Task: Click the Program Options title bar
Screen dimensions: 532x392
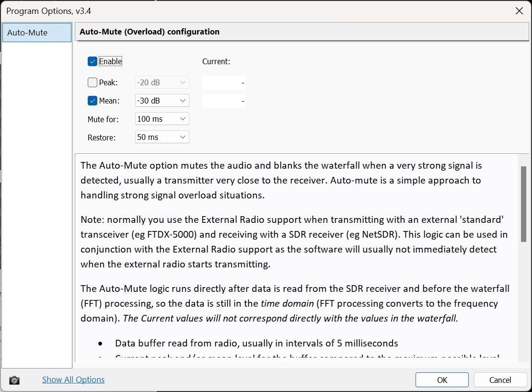Action: tap(240, 11)
